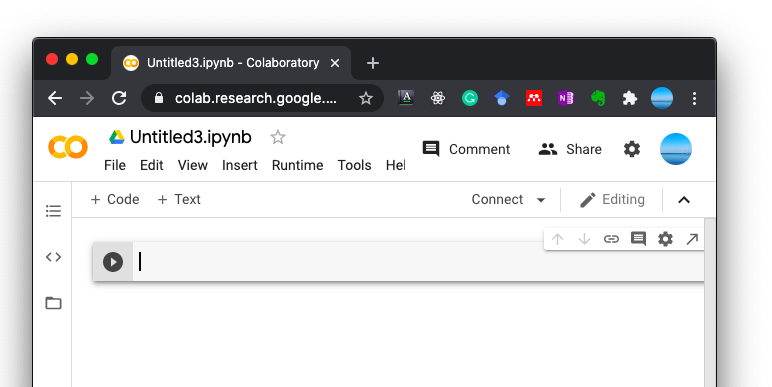
Task: Reload the page
Action: (x=119, y=98)
